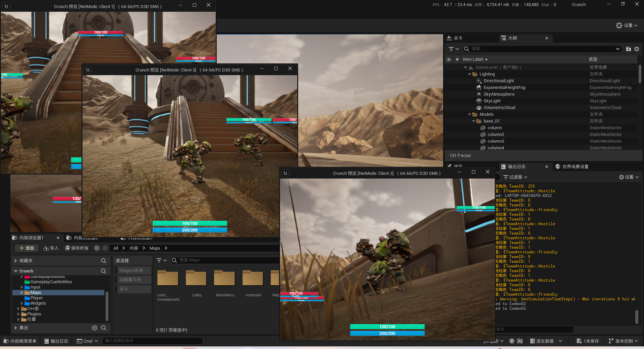Select SkyLight actor icon
The width and height of the screenshot is (644, 349).
tap(479, 101)
